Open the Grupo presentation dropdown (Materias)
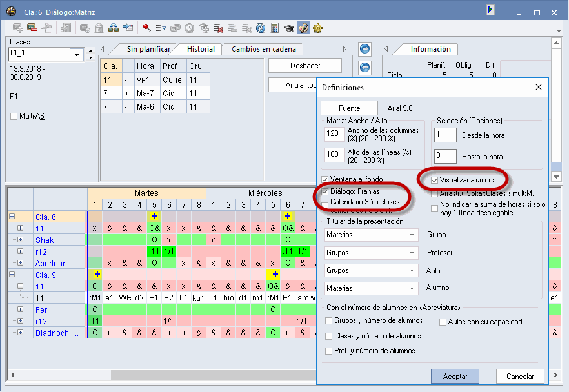This screenshot has height=392, width=569. (x=371, y=235)
